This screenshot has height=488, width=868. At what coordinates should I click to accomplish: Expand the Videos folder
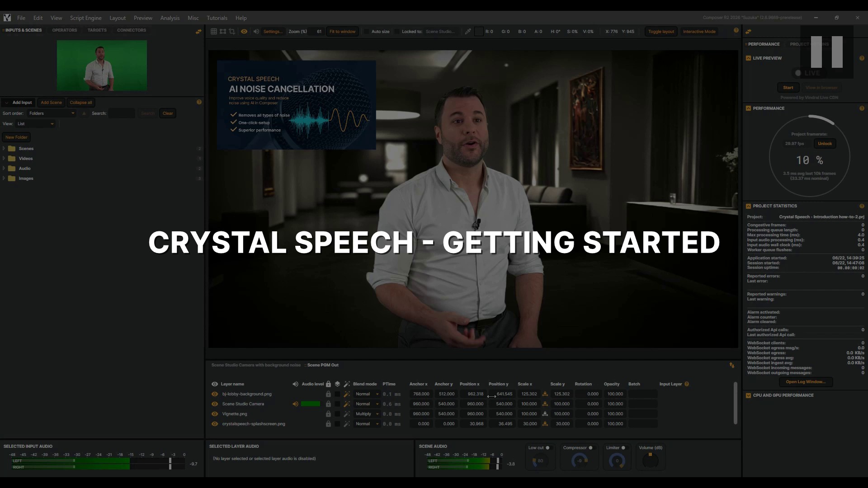tap(4, 159)
